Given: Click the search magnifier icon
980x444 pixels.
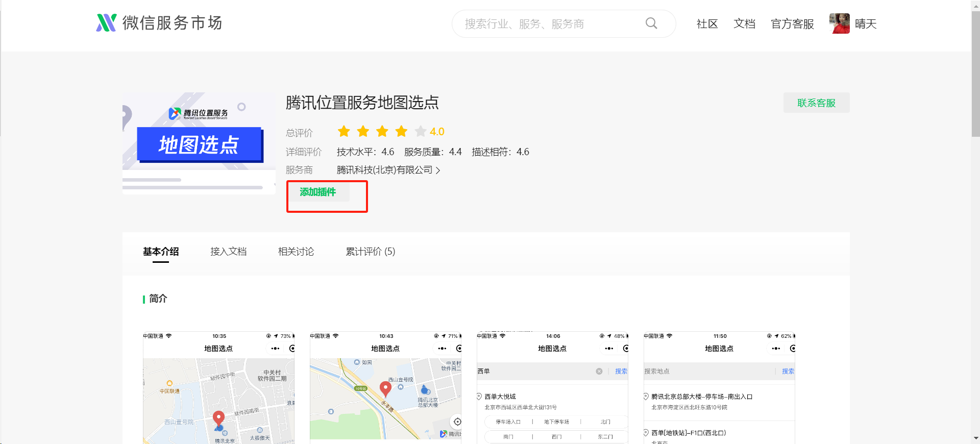Looking at the screenshot, I should click(651, 23).
